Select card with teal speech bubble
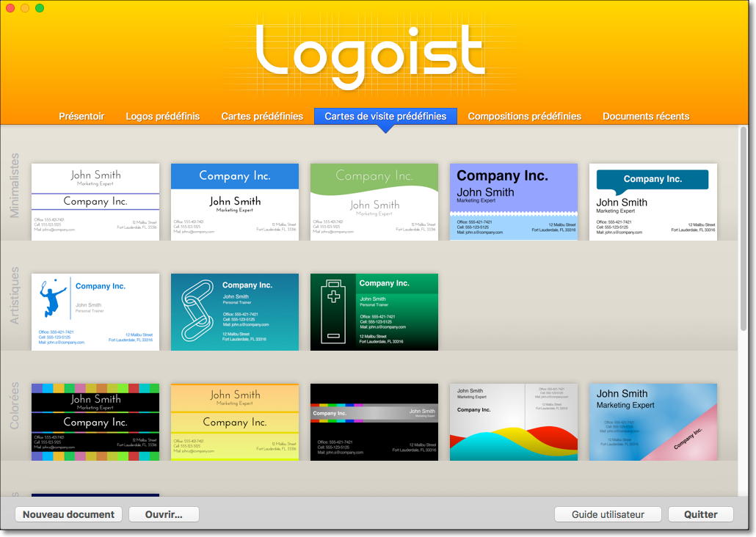Screen dimensions: 756x537 653,202
